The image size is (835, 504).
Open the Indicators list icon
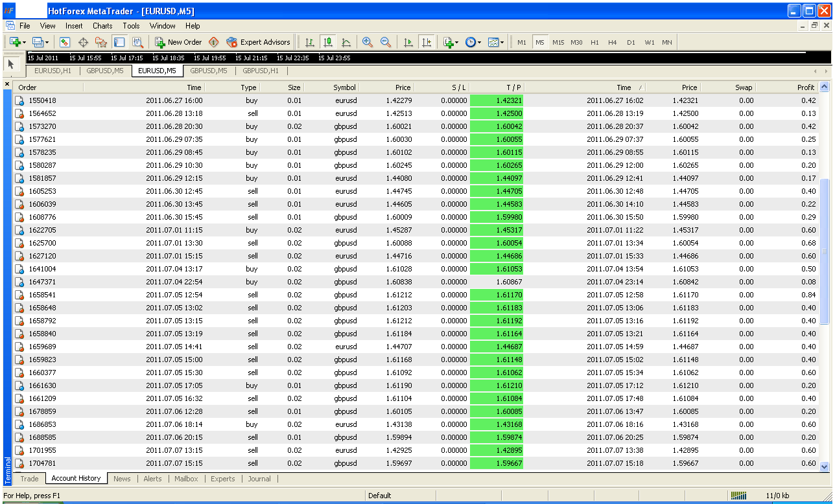coord(448,42)
